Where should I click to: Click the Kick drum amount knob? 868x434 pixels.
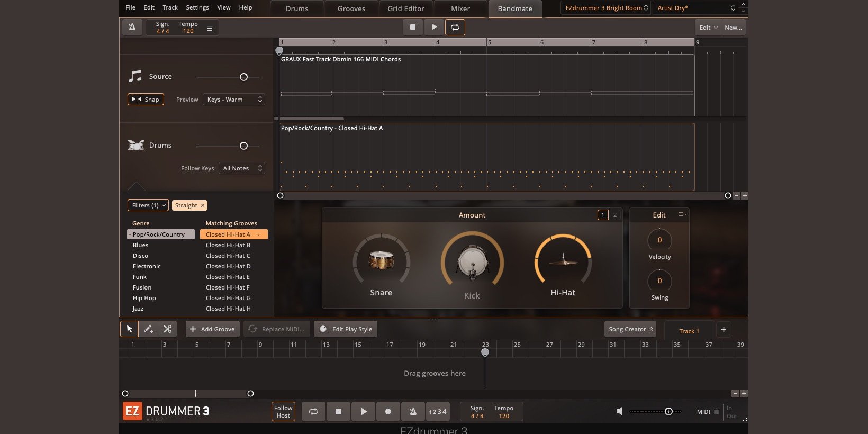(x=472, y=263)
